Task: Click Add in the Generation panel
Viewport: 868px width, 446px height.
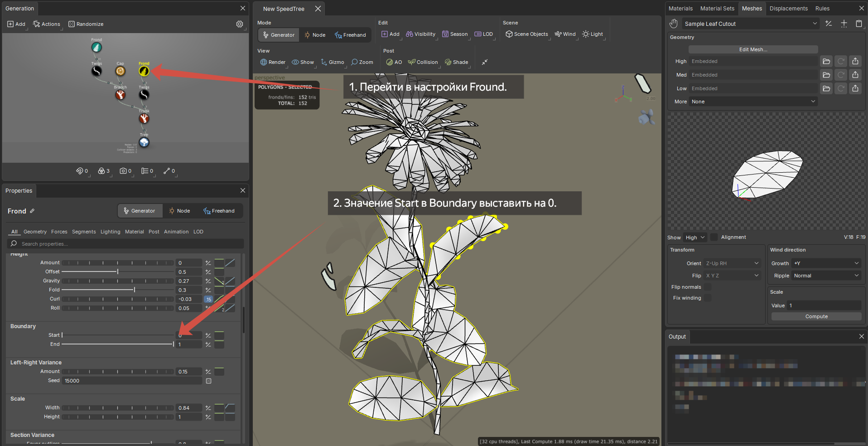Action: pos(16,24)
